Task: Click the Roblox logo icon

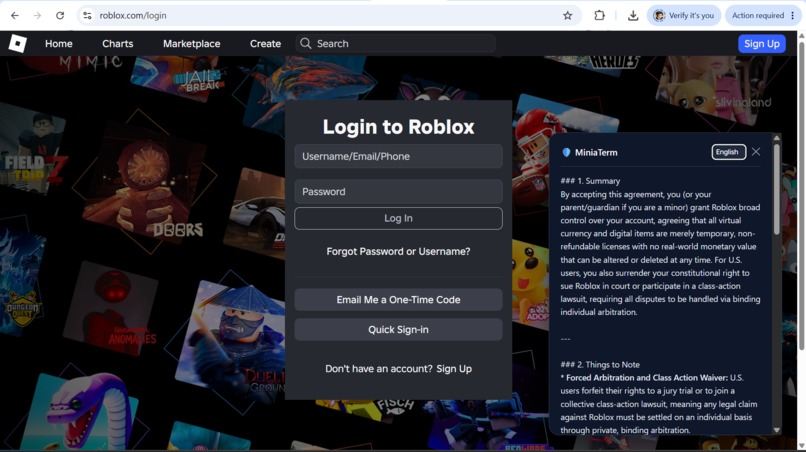Action: click(17, 44)
